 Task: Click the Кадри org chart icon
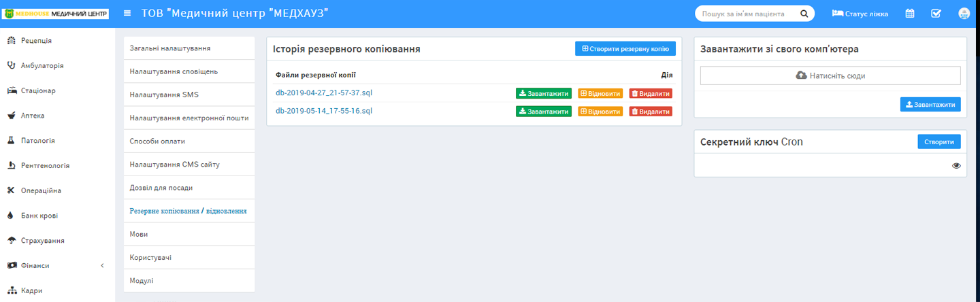click(x=11, y=290)
